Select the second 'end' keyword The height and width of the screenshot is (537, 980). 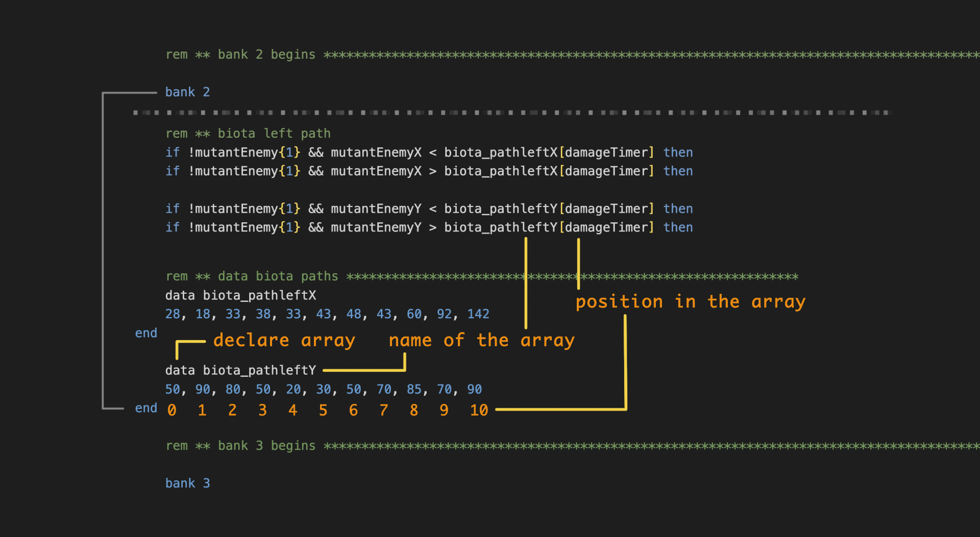pyautogui.click(x=146, y=408)
